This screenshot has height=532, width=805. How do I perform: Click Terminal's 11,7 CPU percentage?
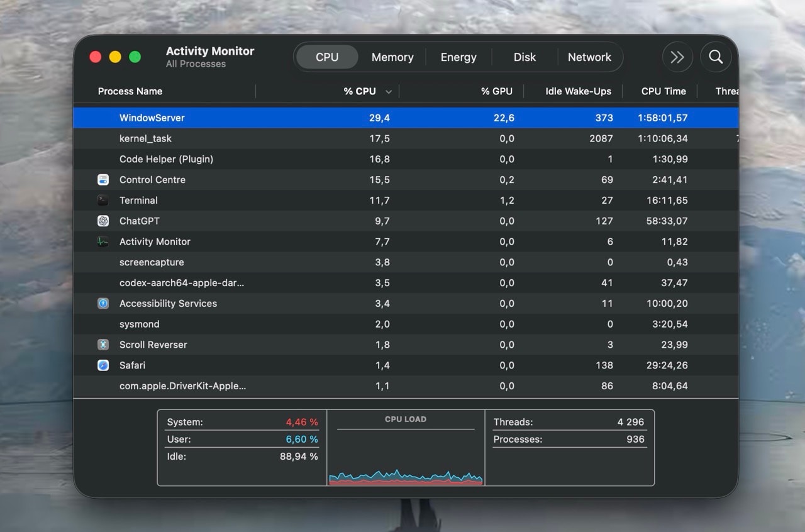pos(379,200)
